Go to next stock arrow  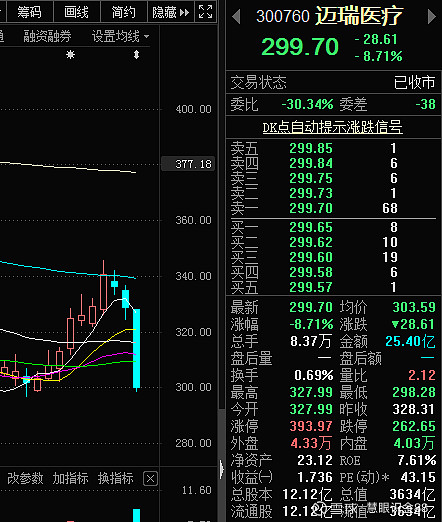pyautogui.click(x=432, y=17)
